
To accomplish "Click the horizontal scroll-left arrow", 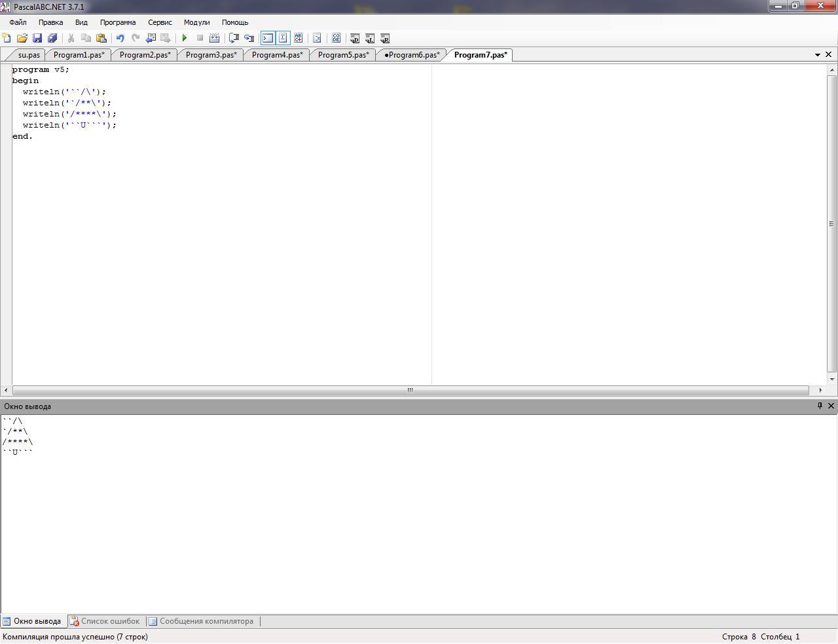I will (x=6, y=390).
